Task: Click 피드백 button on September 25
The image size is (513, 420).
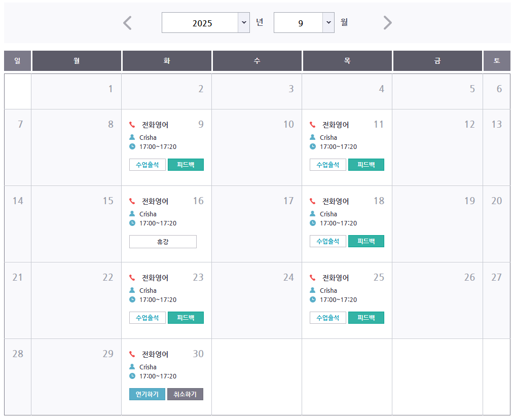Action: [x=366, y=318]
